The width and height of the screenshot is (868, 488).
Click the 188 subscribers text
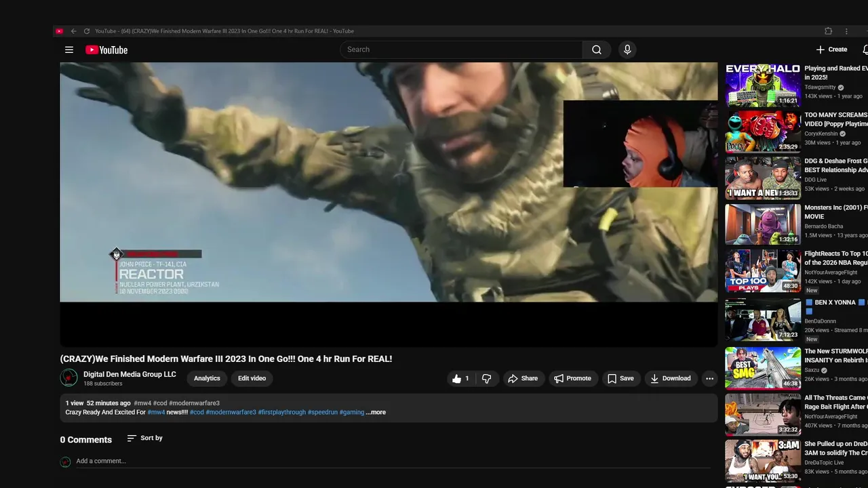pos(103,384)
